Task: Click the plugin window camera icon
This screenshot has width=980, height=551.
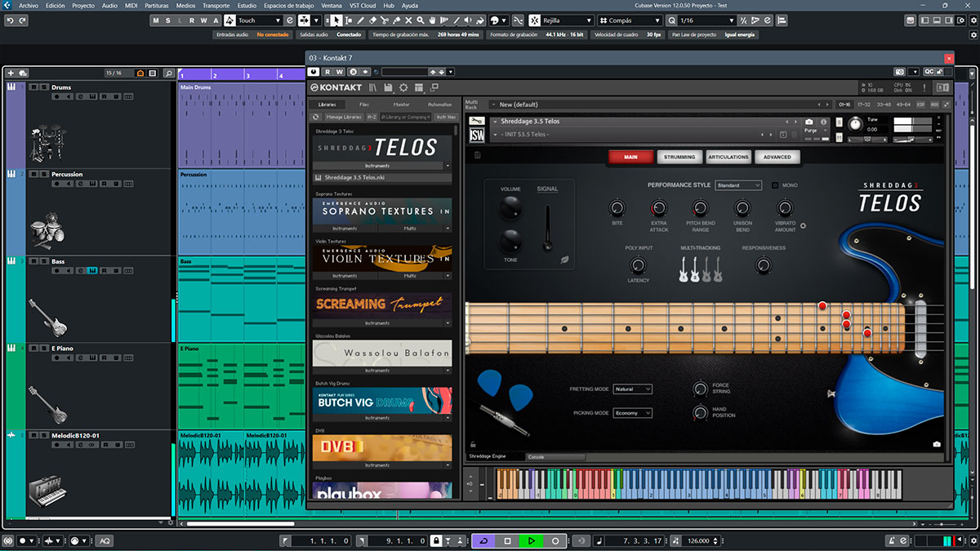Action: [899, 72]
